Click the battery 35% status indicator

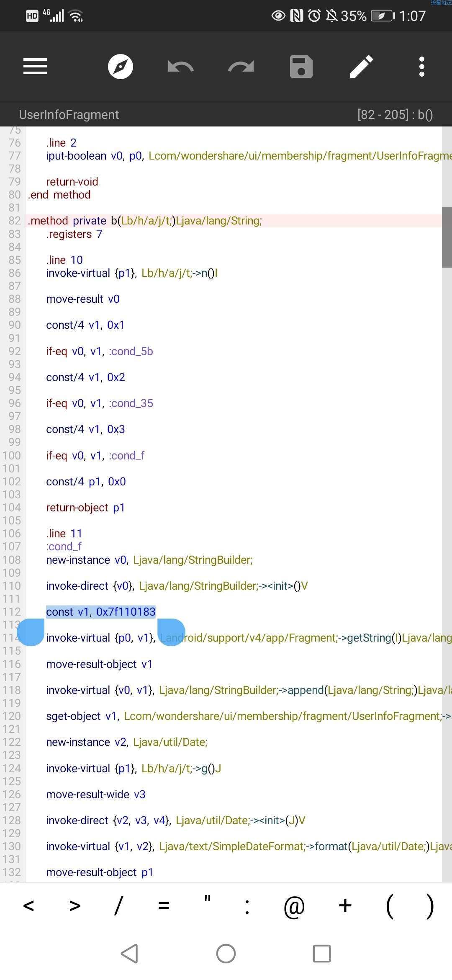[x=368, y=16]
